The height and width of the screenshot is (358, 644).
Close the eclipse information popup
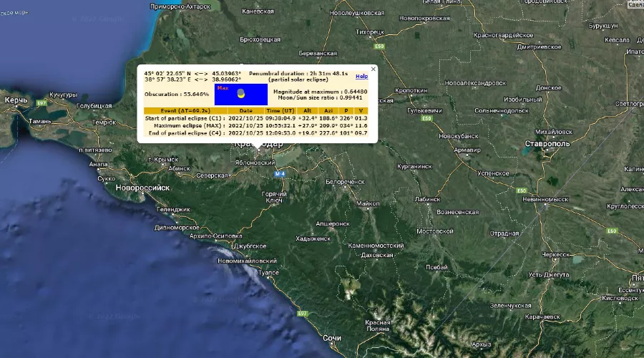click(373, 69)
